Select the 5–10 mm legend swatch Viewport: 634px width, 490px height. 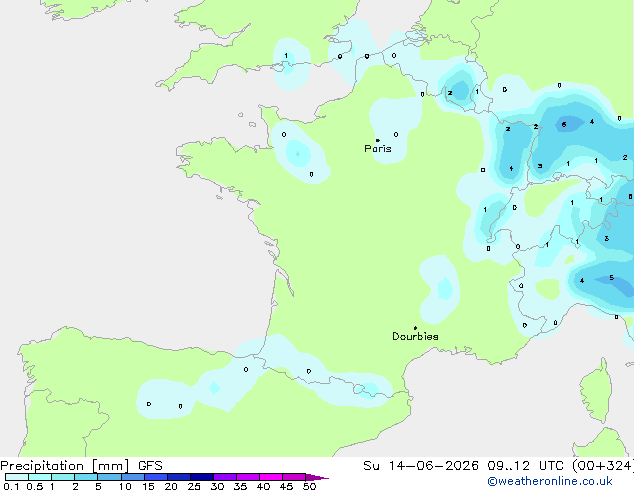pos(109,477)
